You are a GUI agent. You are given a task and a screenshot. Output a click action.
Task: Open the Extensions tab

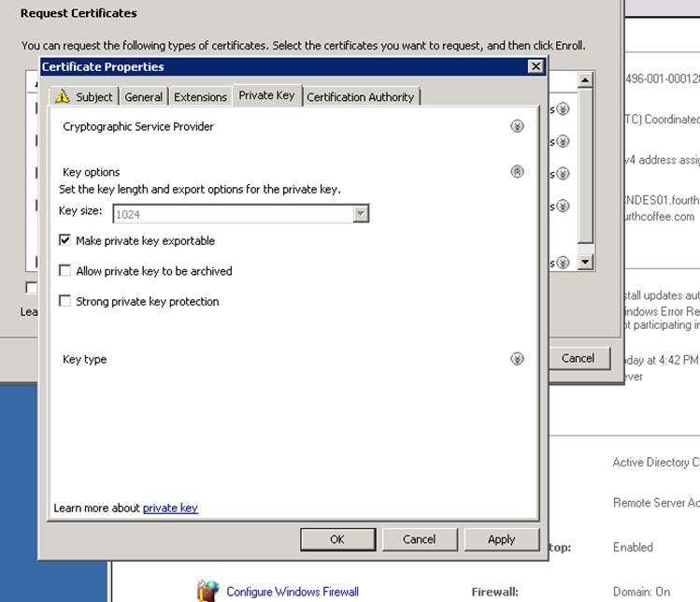[200, 97]
